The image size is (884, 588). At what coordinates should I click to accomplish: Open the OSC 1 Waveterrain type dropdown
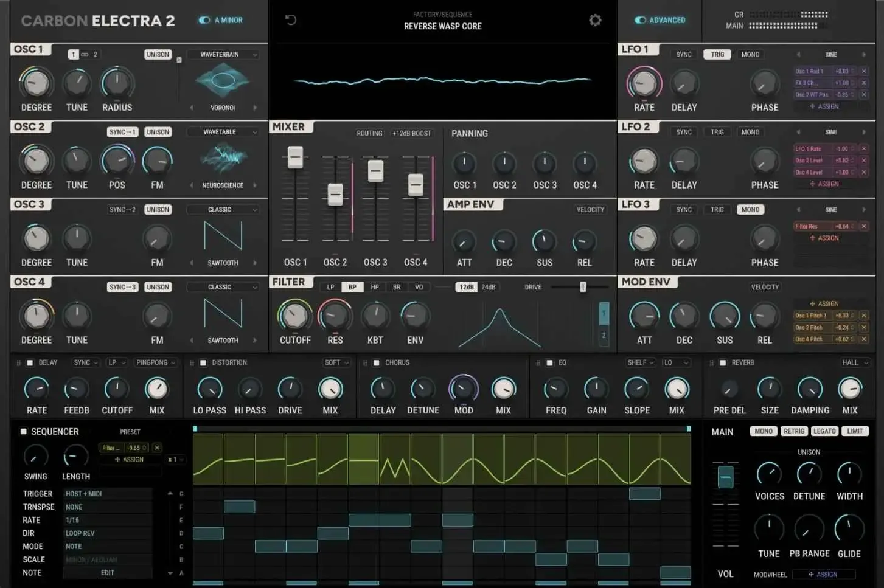(223, 55)
